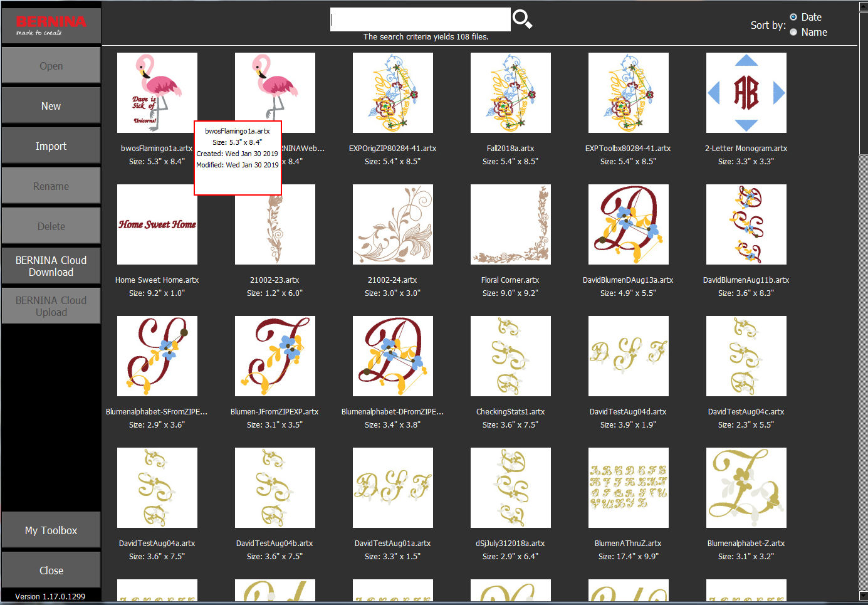Image resolution: width=868 pixels, height=605 pixels.
Task: Select Blumenalphabet-SFromZIPE thumbnail
Action: (x=157, y=356)
